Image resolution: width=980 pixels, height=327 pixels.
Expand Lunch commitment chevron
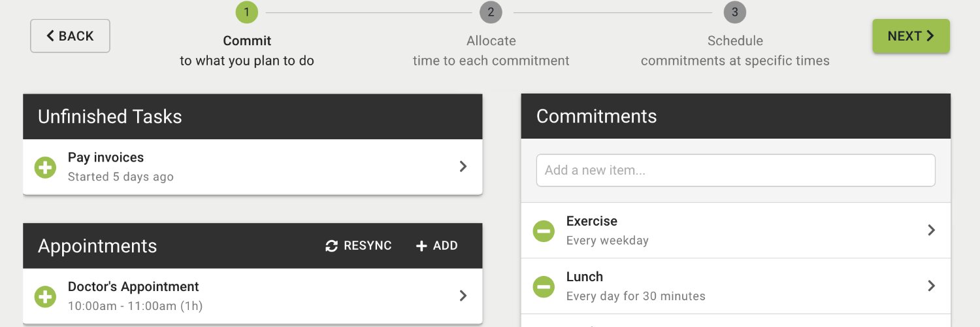(x=932, y=286)
